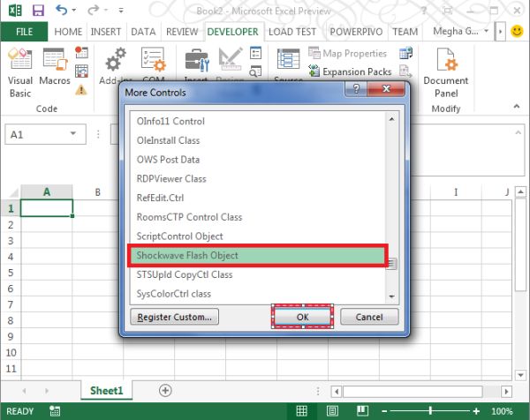
Task: Click the Excel application icon
Action: pos(15,11)
